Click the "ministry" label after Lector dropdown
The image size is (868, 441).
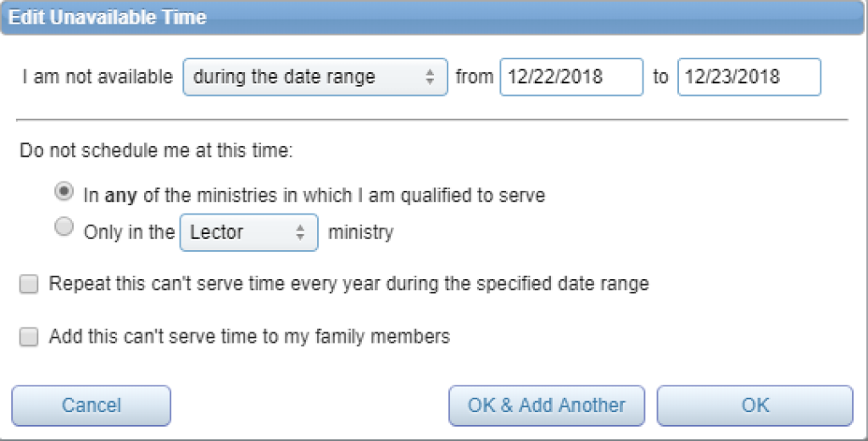pos(360,232)
